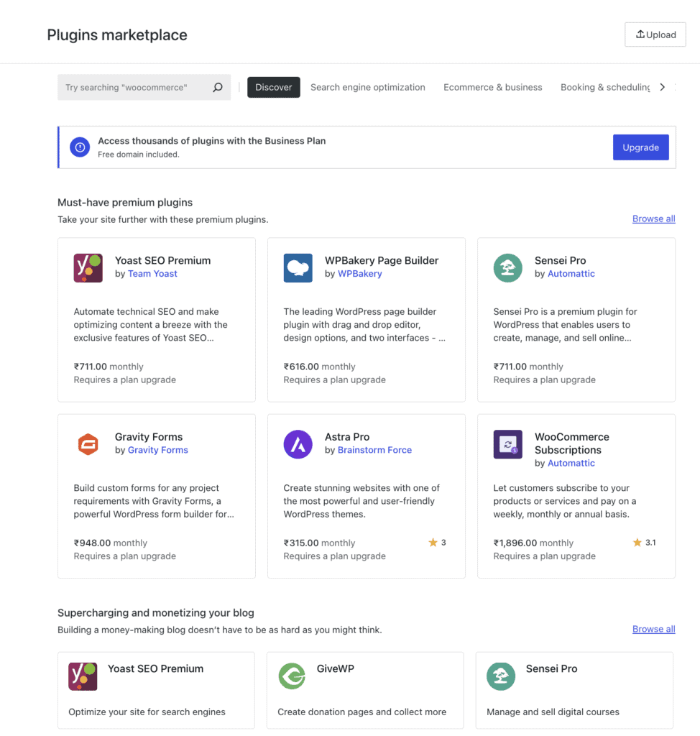Click the GiveWP green logo
700x736 pixels.
pyautogui.click(x=292, y=676)
